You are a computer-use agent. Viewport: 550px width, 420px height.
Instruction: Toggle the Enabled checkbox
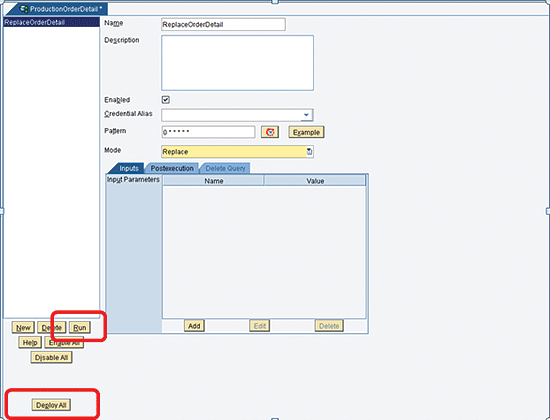click(166, 100)
